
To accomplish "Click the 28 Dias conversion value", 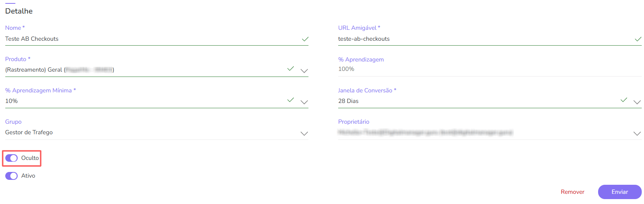I will 348,101.
